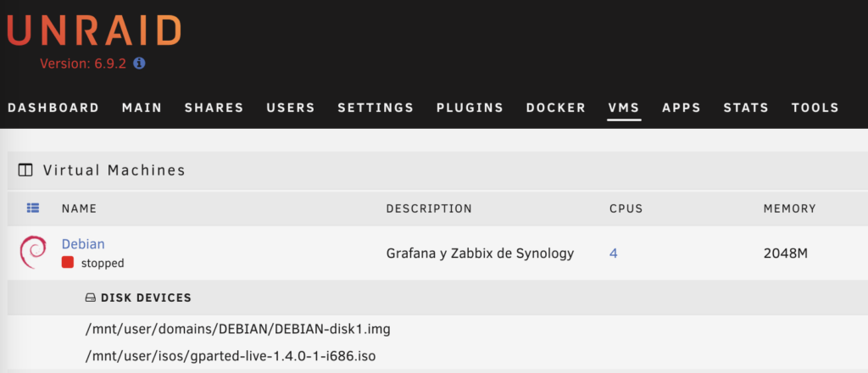Open the Stats page
This screenshot has height=373, width=868.
(746, 108)
